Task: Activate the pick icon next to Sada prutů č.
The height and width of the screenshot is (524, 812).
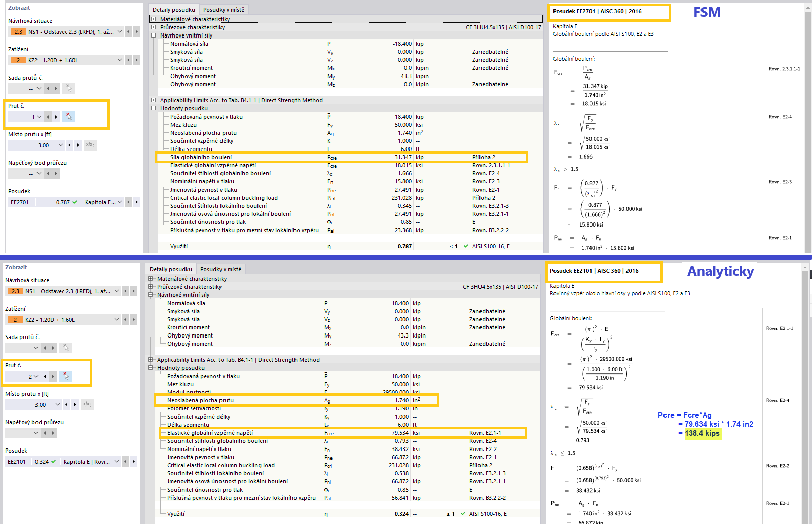Action: click(68, 88)
